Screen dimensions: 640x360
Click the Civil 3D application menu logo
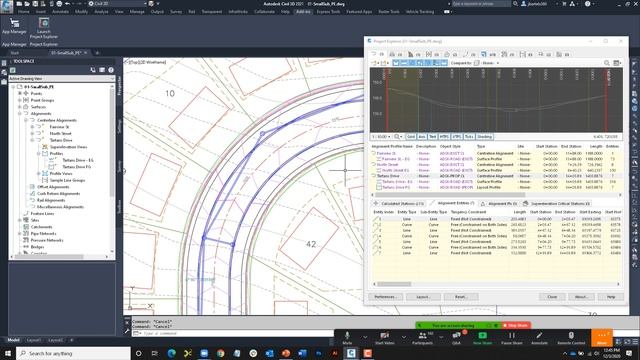[6, 7]
